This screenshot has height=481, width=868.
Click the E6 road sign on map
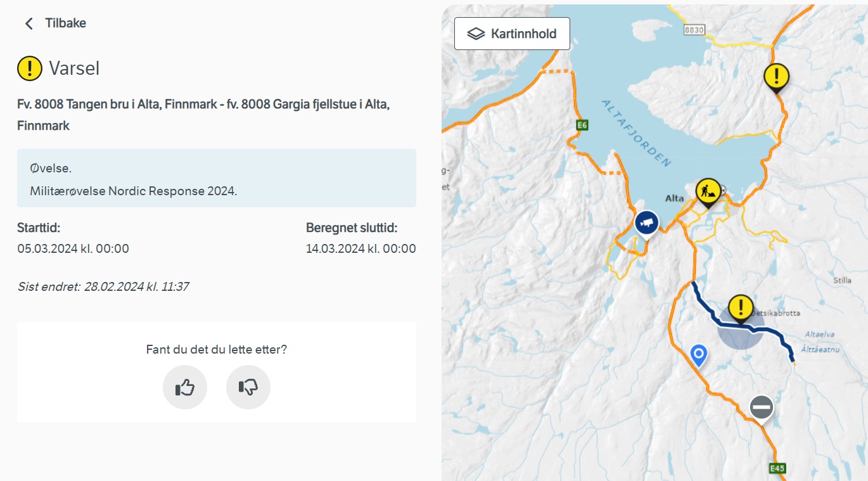point(582,125)
